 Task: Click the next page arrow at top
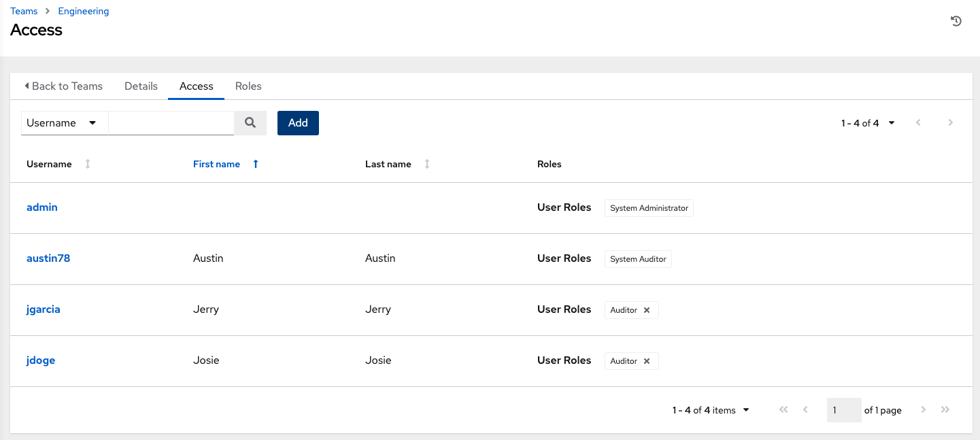coord(950,122)
